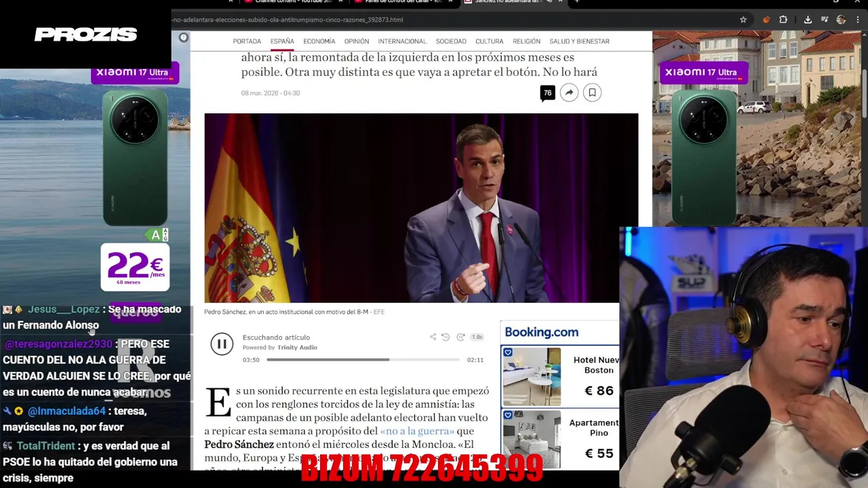Viewport: 868px width, 488px height.
Task: Switch to Panel de control del canal tab
Action: coord(404,2)
